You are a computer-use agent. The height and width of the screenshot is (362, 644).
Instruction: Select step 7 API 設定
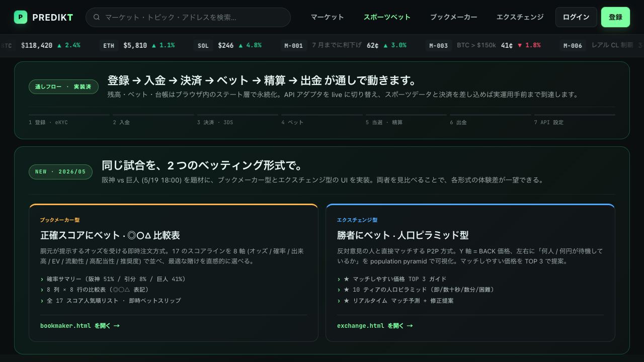pos(575,119)
